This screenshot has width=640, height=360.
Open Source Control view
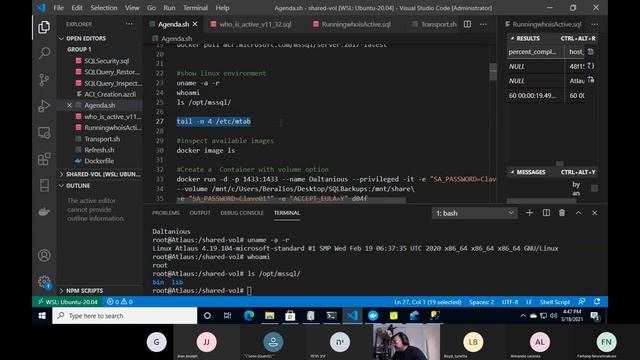tap(44, 80)
